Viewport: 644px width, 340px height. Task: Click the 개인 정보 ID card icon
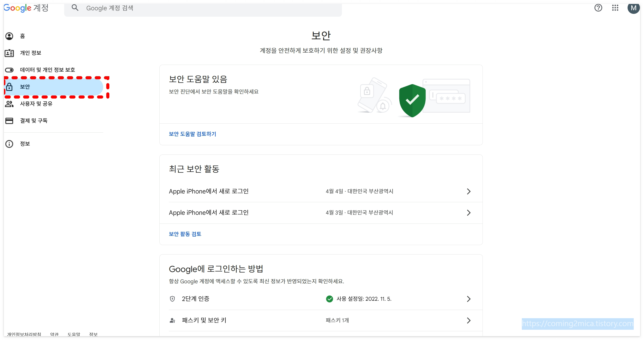9,53
